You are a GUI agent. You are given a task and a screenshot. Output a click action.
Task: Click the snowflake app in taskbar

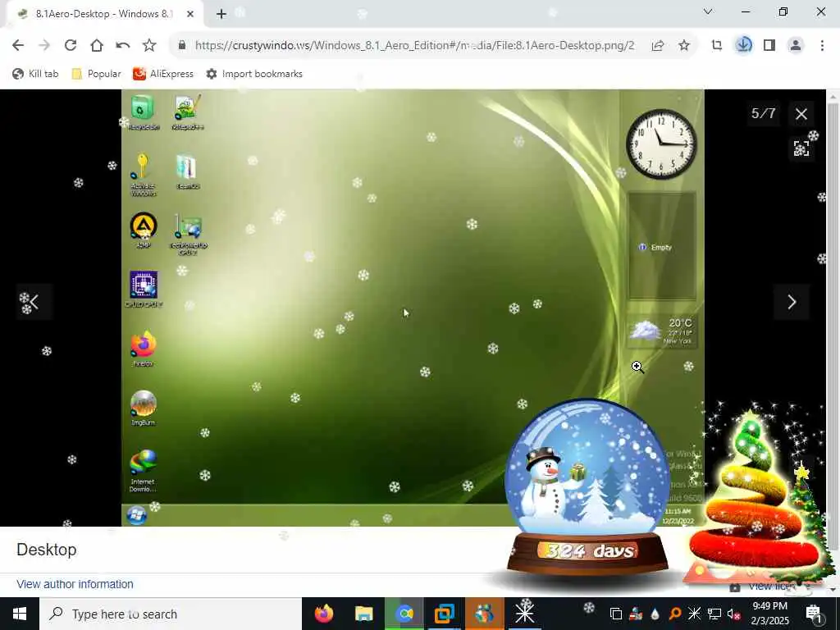(524, 614)
